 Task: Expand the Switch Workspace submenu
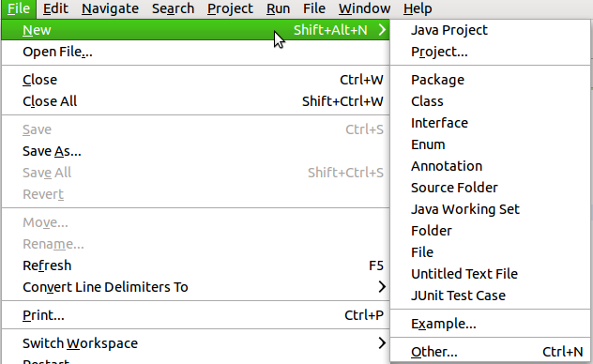(x=195, y=343)
